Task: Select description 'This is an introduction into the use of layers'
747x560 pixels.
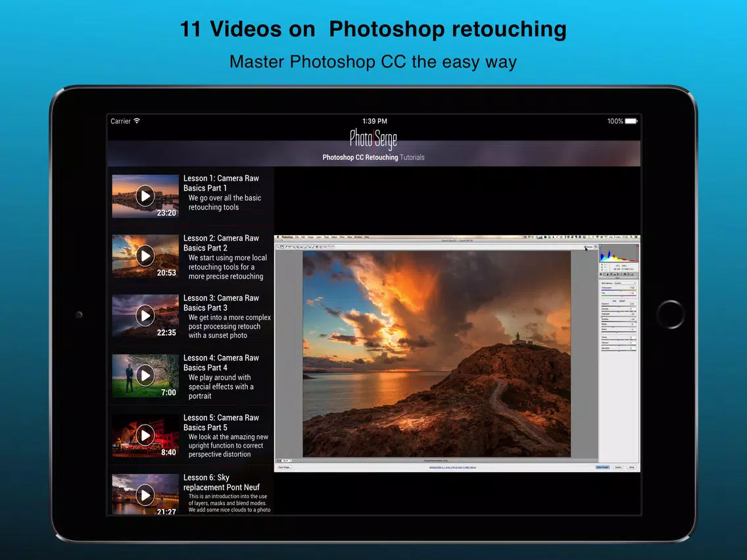Action: [229, 503]
